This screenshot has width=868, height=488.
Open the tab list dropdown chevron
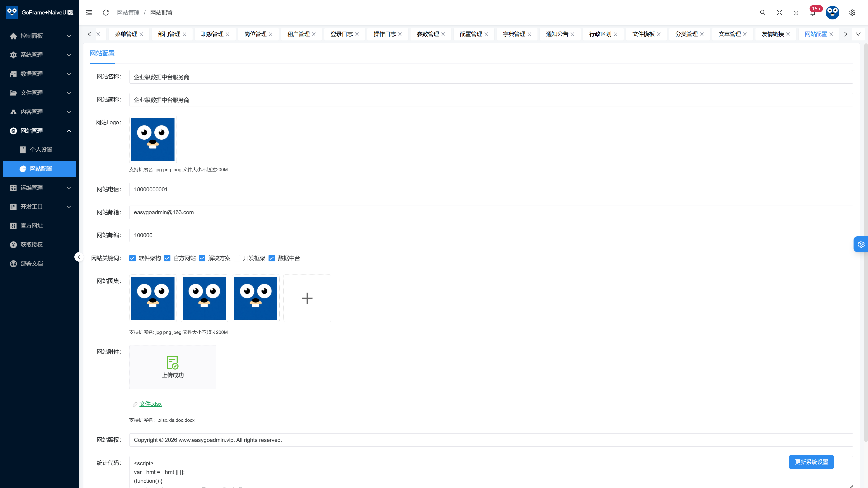click(858, 34)
